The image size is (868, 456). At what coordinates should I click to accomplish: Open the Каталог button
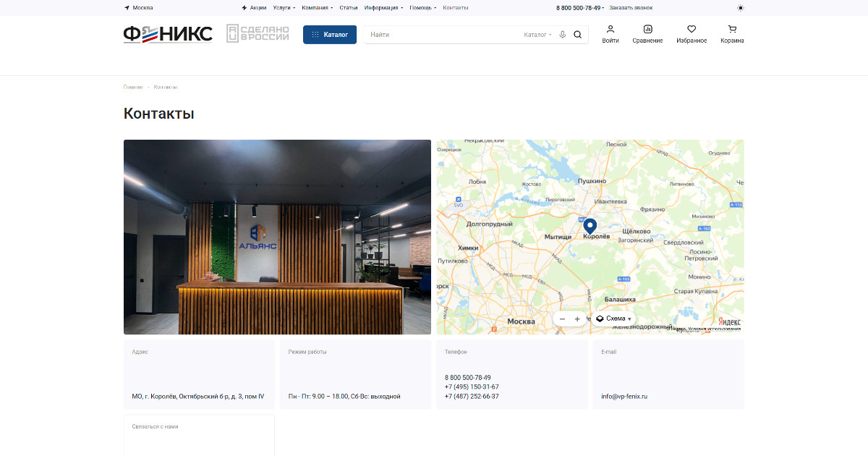tap(330, 35)
